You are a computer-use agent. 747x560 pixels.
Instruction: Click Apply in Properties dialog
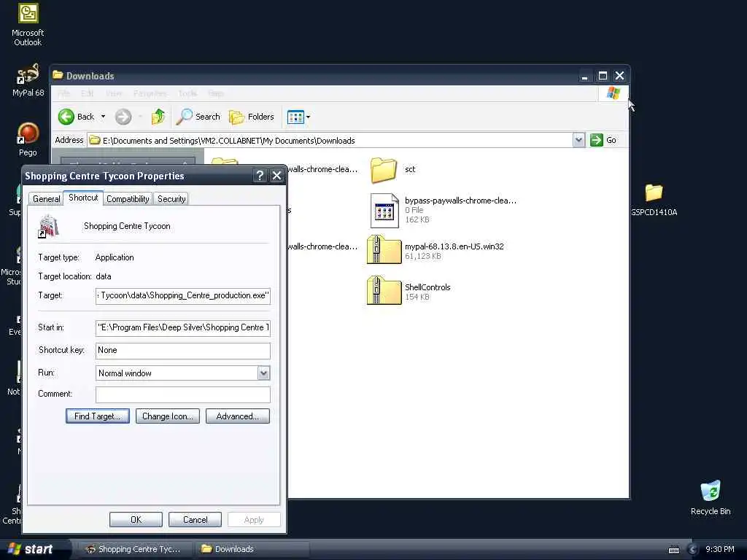(254, 519)
